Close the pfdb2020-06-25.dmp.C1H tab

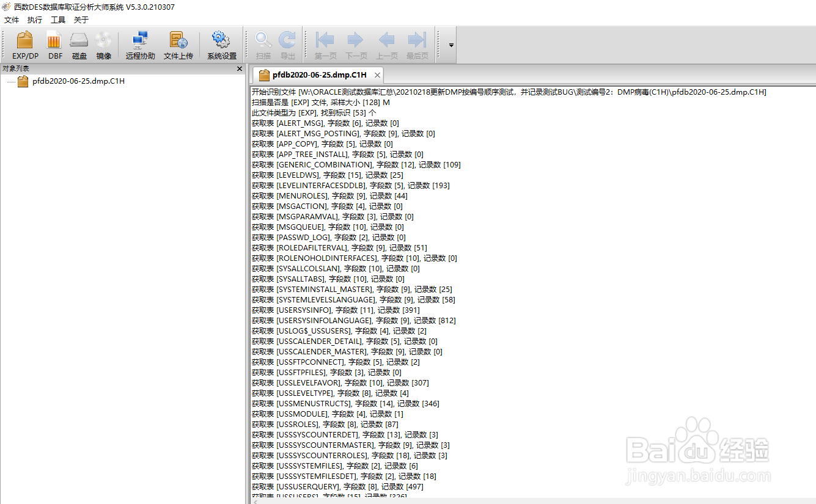[378, 75]
